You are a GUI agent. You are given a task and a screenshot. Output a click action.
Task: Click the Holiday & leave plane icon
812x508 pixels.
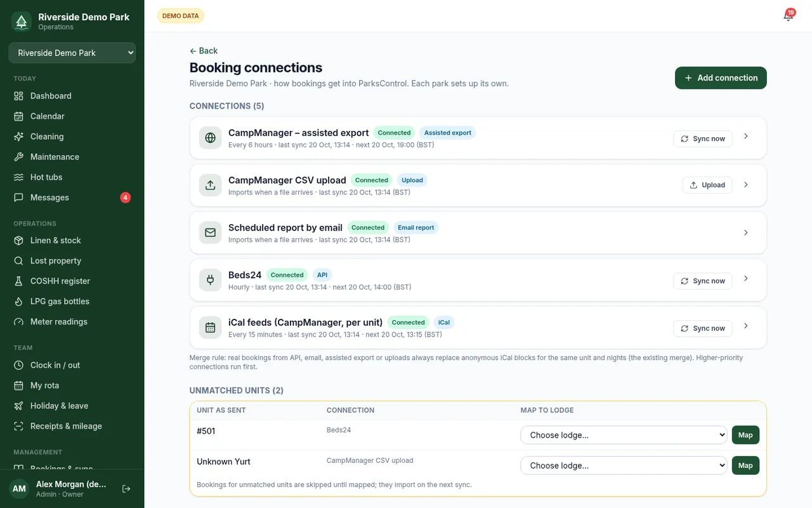(18, 406)
